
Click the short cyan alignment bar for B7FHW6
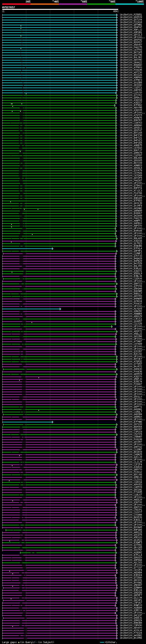pyautogui.click(x=28, y=422)
